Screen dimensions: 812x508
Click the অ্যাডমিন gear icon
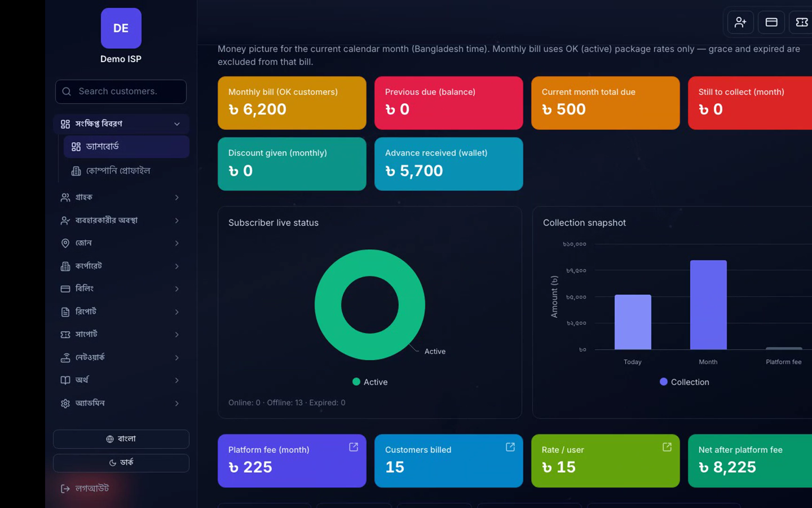click(65, 404)
